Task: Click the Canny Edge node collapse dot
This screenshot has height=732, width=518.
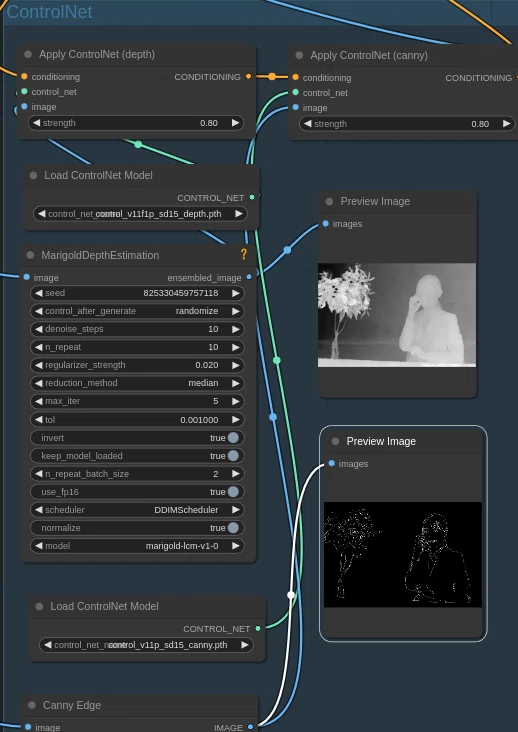Action: coord(32,705)
